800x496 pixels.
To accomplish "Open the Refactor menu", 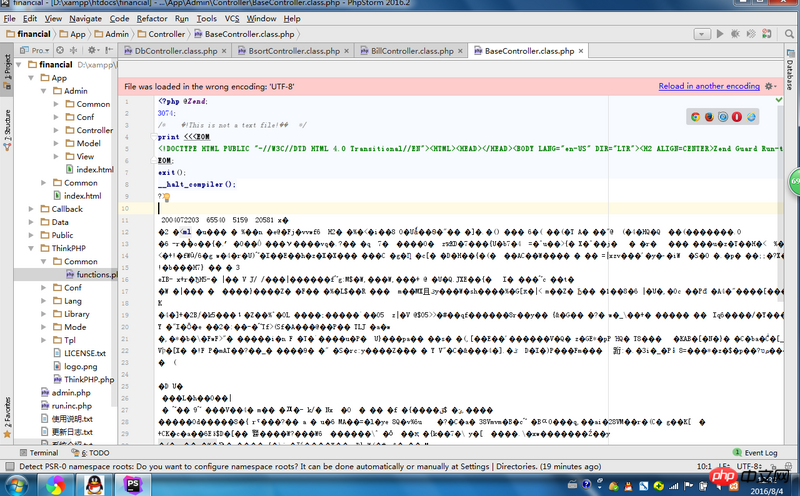I will click(x=152, y=18).
